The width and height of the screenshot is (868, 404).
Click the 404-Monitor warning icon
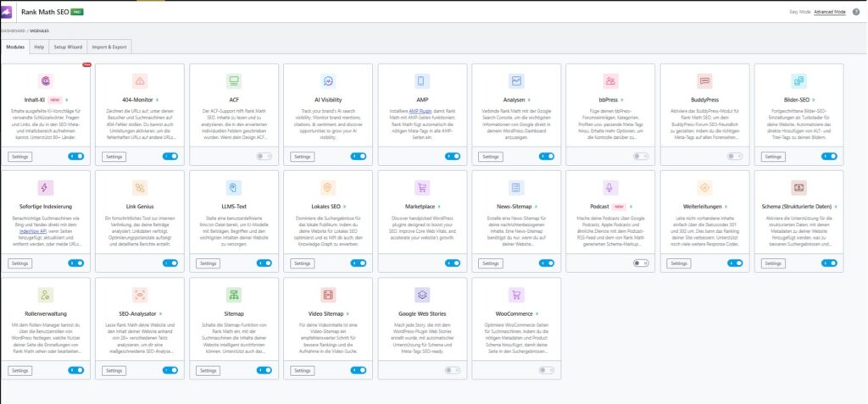pyautogui.click(x=140, y=81)
